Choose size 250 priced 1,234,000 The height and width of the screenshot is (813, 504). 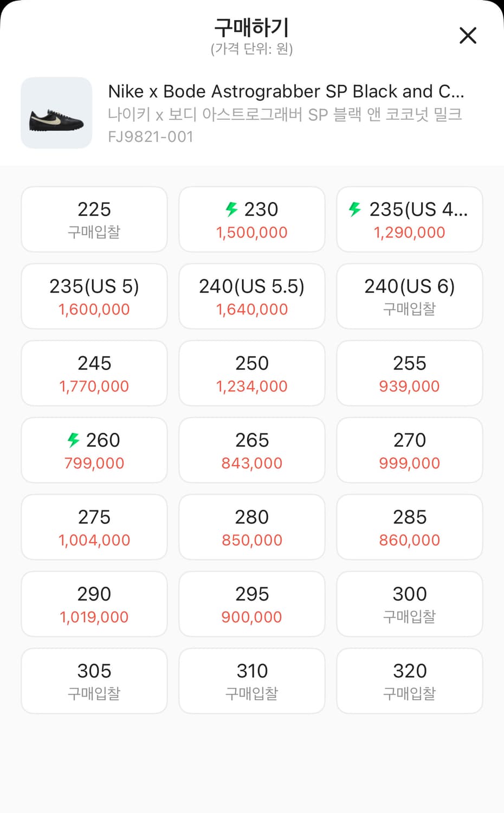click(x=252, y=373)
